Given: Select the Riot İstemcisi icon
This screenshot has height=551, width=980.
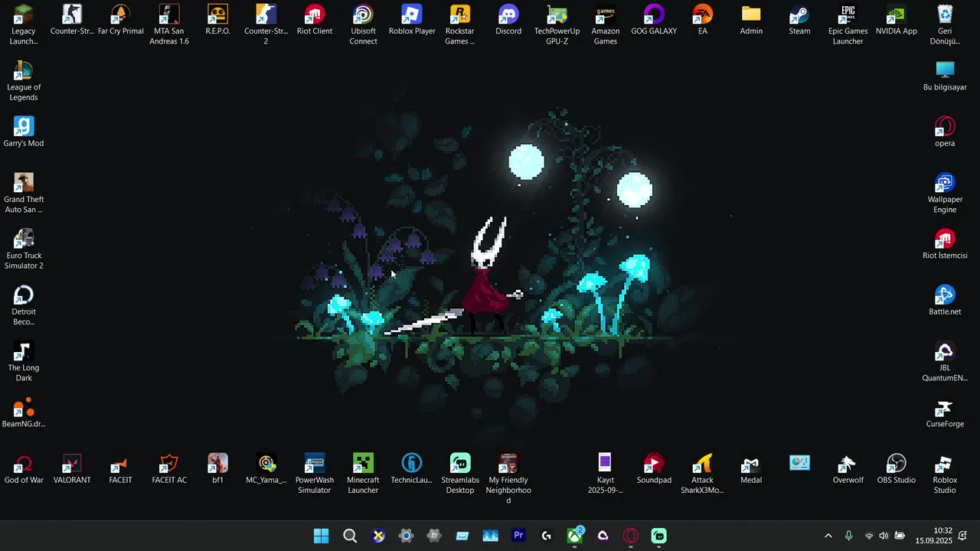Looking at the screenshot, I should 945,244.
